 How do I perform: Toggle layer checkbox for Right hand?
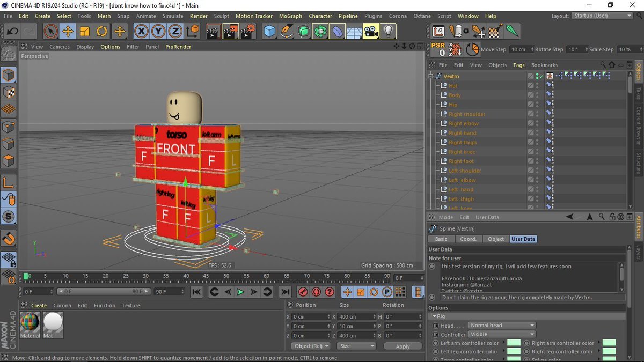(531, 133)
